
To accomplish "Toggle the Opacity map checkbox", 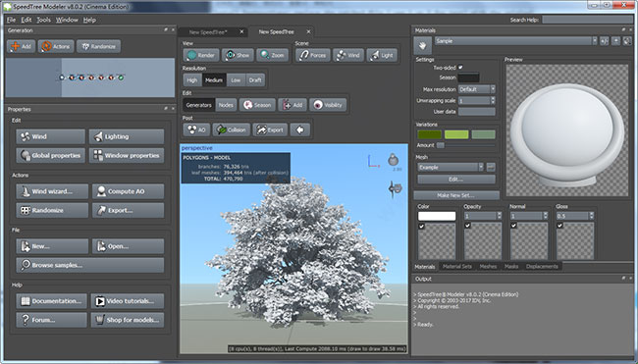I will click(467, 226).
